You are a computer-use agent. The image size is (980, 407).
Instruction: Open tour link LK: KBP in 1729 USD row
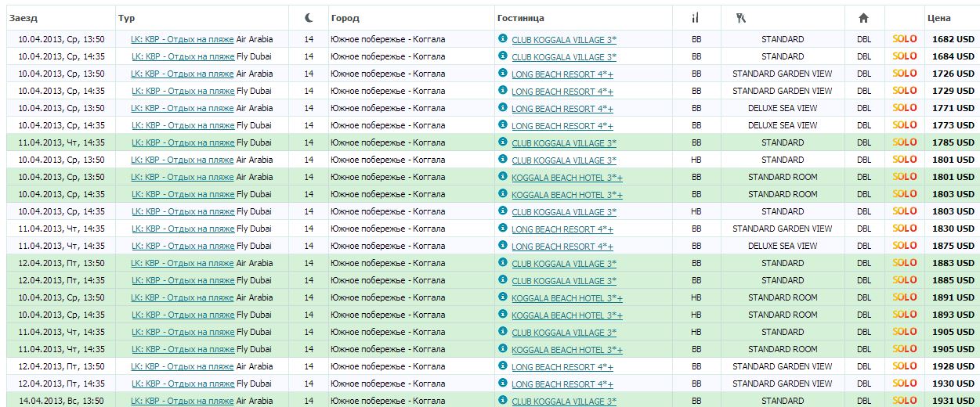pos(183,91)
